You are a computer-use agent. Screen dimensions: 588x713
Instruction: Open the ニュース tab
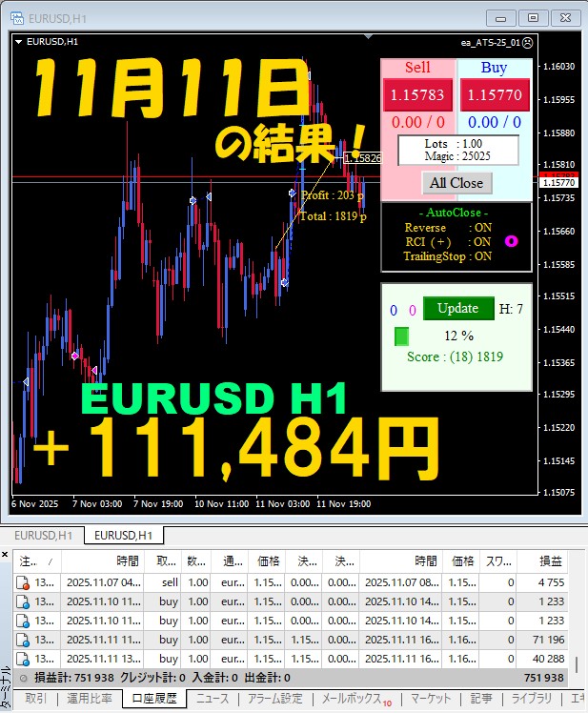(x=213, y=698)
